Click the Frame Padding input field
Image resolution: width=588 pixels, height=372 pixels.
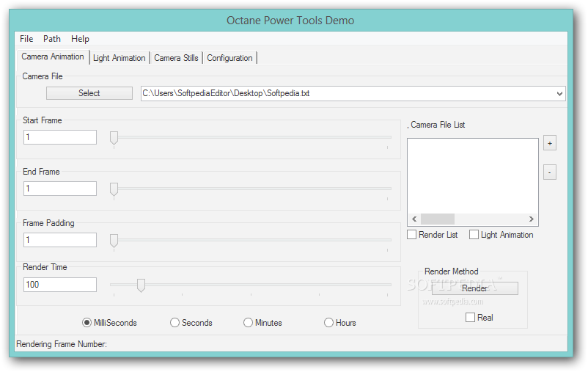point(60,240)
